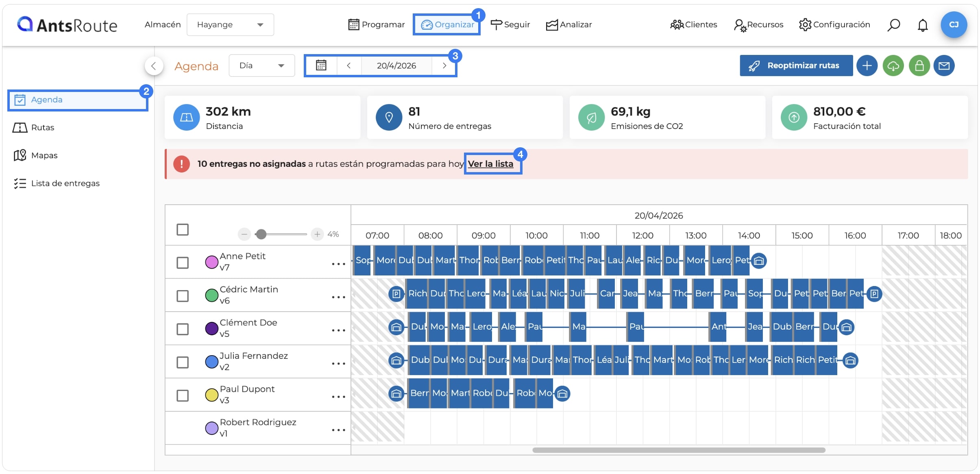Click the Facturación total arrow icon
980x474 pixels.
tap(794, 118)
